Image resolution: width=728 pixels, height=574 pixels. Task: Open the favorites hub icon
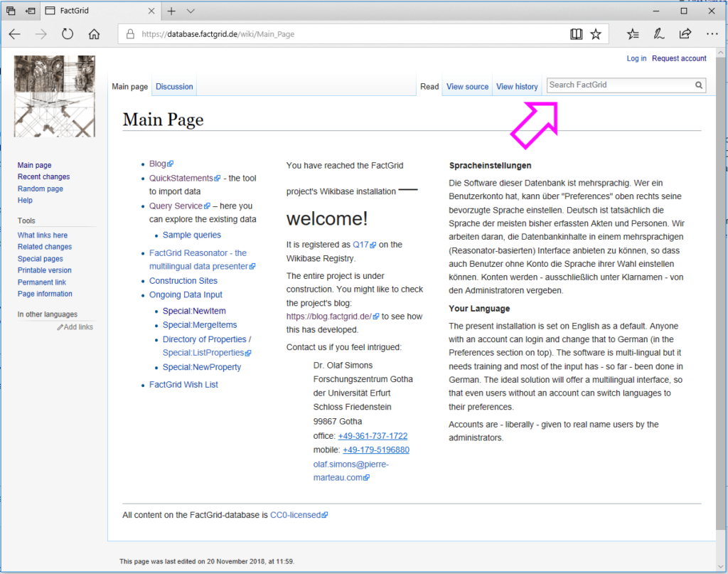632,34
